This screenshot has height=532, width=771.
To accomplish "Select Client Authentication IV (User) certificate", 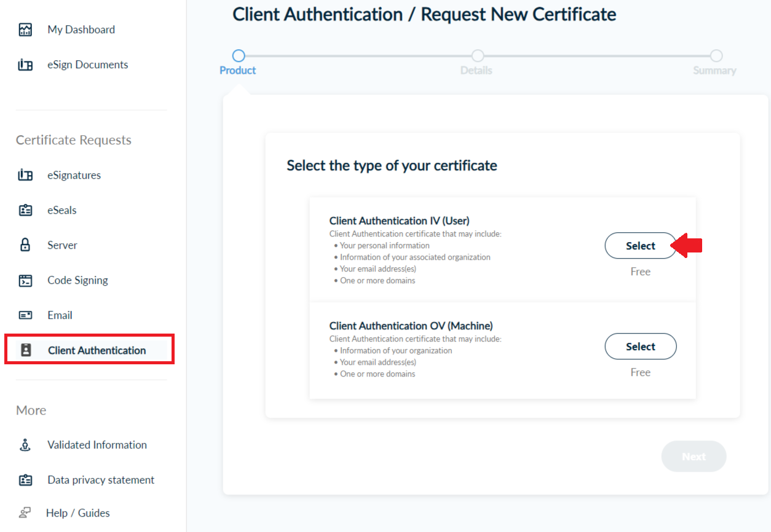I will click(640, 246).
